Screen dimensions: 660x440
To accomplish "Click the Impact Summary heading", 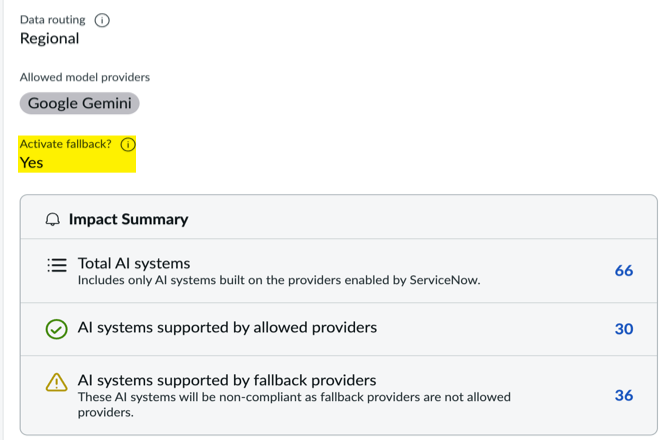I will point(128,219).
